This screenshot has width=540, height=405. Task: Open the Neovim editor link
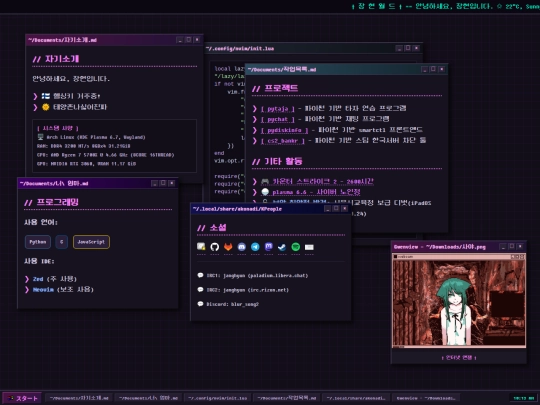43,290
